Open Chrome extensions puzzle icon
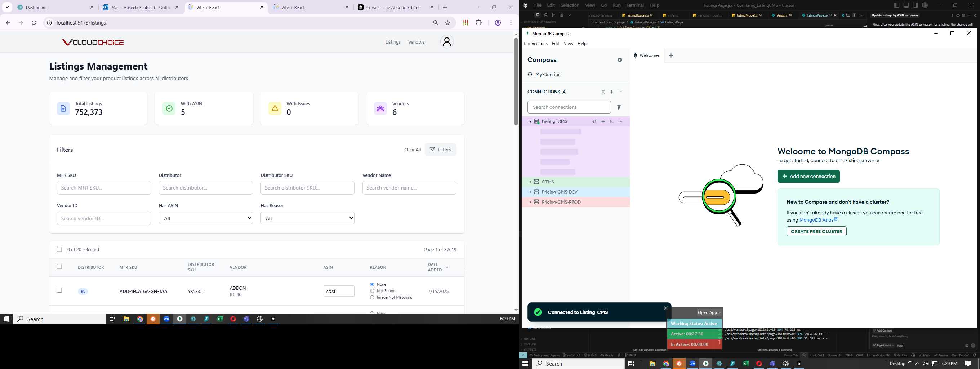The image size is (980, 369). pos(479,23)
